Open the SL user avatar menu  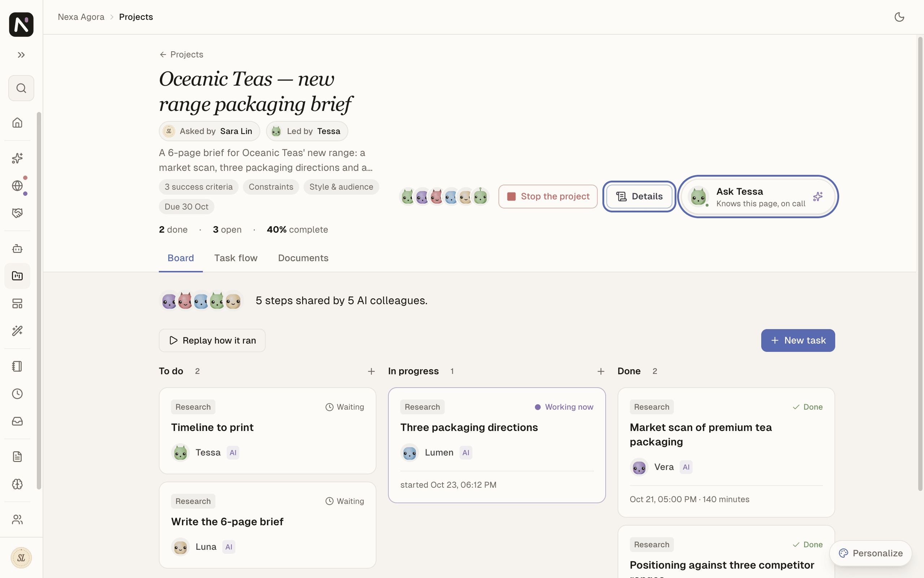pos(21,558)
